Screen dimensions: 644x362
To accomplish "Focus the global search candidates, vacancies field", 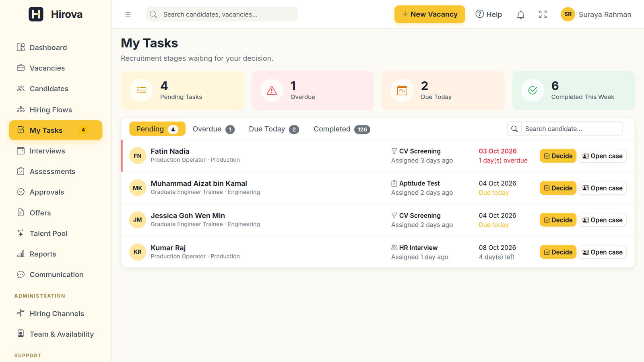I will [x=222, y=14].
